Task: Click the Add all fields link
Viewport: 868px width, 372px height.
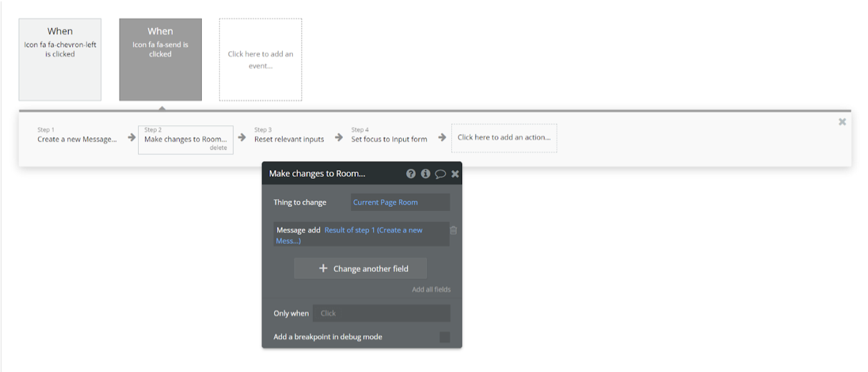Action: coord(431,290)
